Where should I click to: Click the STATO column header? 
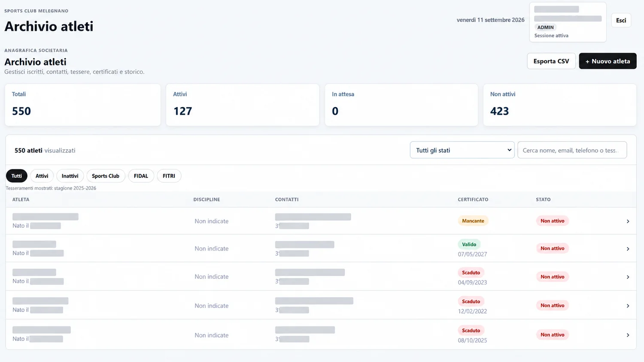coord(543,199)
